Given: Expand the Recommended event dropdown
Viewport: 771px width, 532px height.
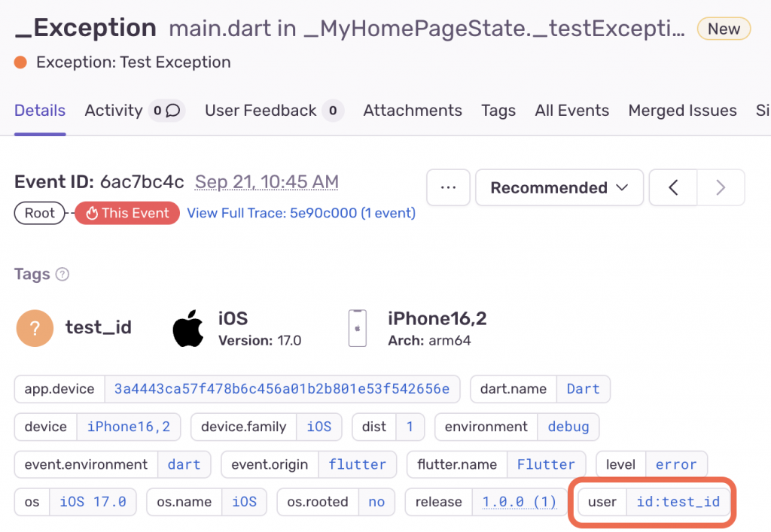Looking at the screenshot, I should (559, 187).
